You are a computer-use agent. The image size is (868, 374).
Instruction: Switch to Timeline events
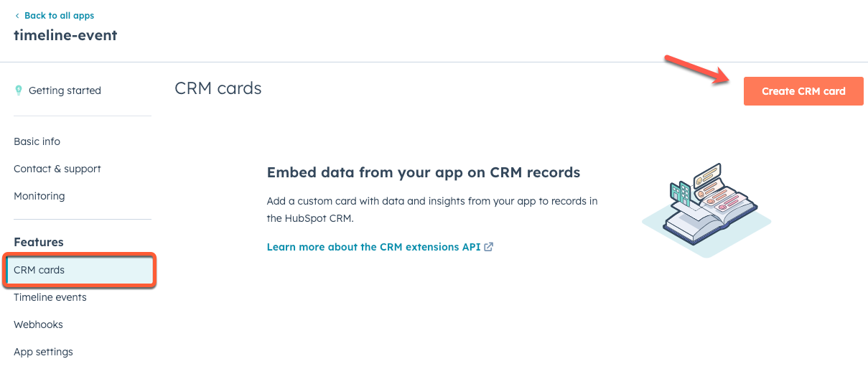[x=50, y=297]
